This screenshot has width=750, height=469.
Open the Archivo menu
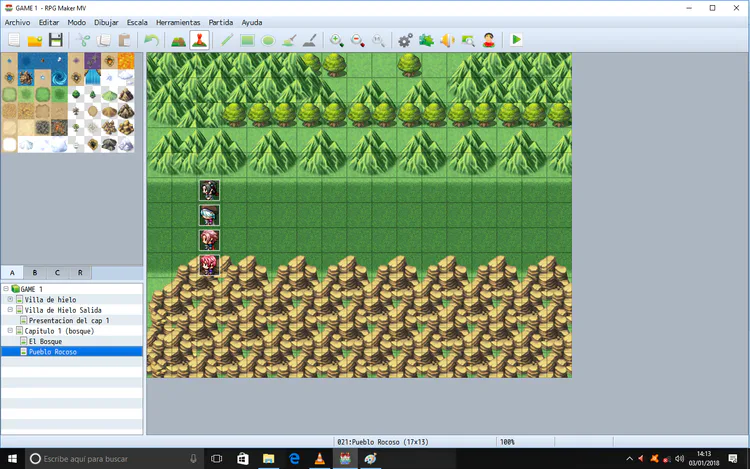point(17,22)
